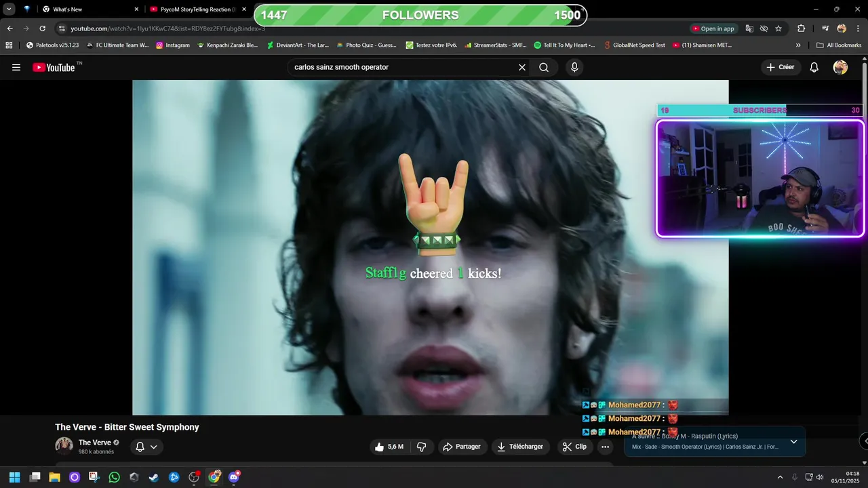Open Steam from the taskbar

point(154,477)
